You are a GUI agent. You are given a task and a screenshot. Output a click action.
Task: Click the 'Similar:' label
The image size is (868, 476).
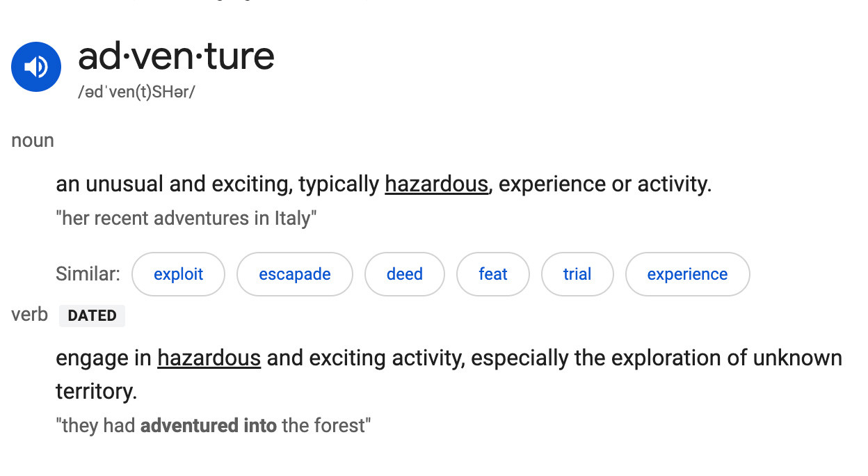pyautogui.click(x=88, y=274)
